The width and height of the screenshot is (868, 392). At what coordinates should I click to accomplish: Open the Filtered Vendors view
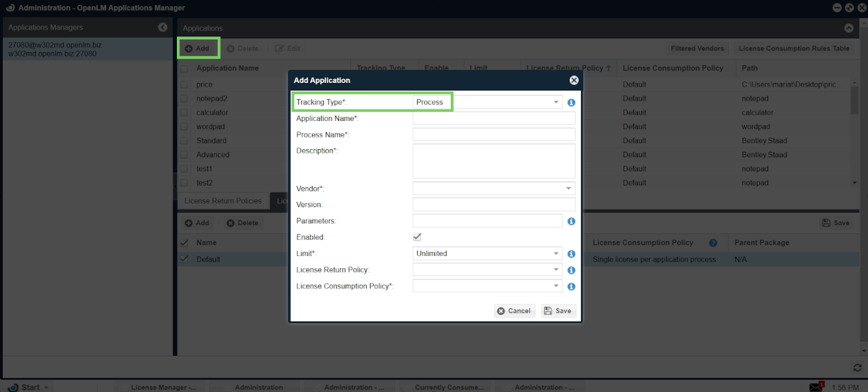[698, 48]
